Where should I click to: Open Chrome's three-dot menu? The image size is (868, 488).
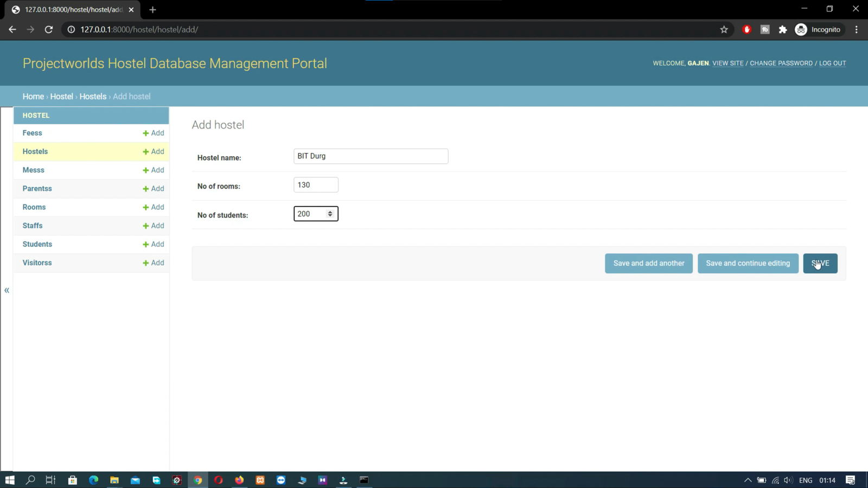tap(856, 30)
